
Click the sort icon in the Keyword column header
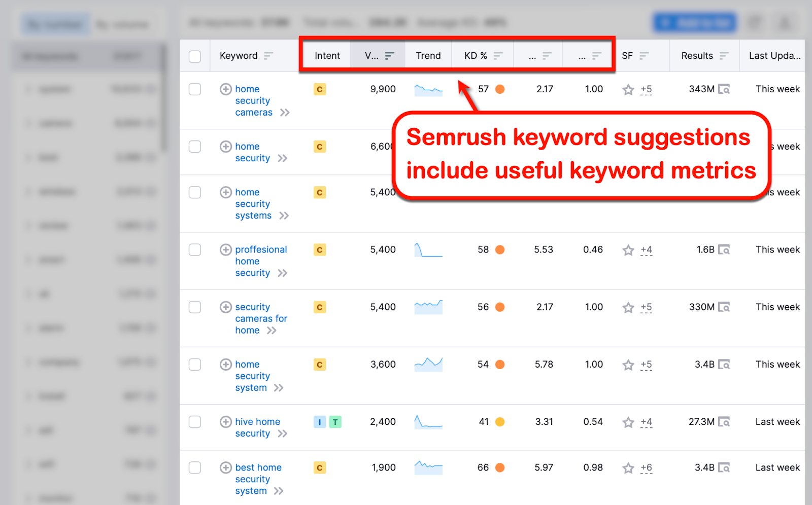[268, 56]
